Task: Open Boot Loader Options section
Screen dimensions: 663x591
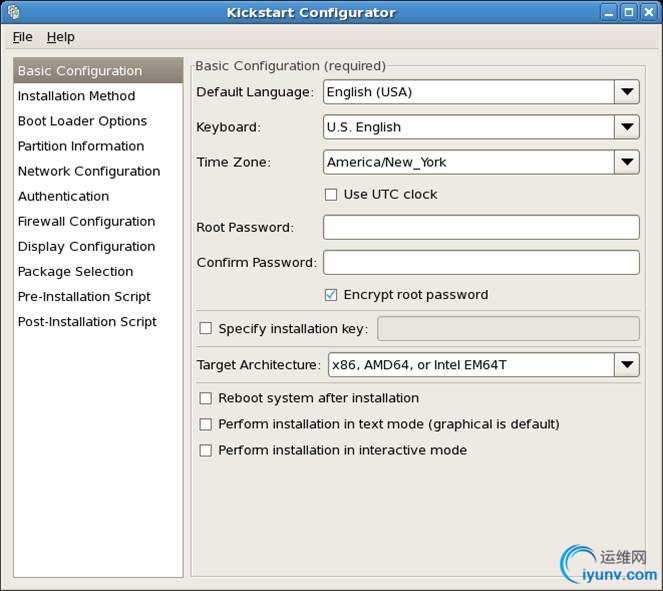Action: coord(98,121)
